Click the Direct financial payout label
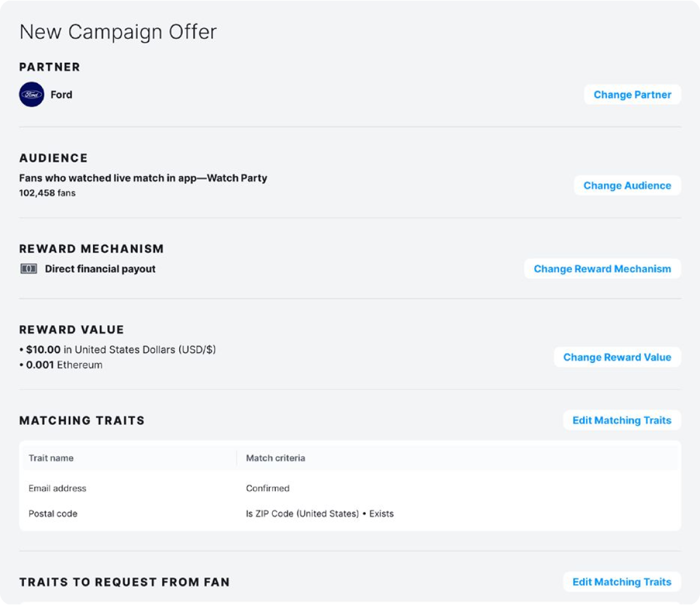Viewport: 700px width, 605px height. pyautogui.click(x=100, y=269)
